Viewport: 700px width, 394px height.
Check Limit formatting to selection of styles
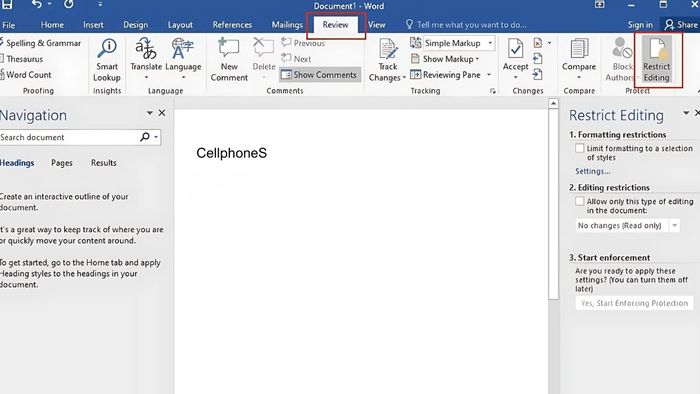click(579, 148)
